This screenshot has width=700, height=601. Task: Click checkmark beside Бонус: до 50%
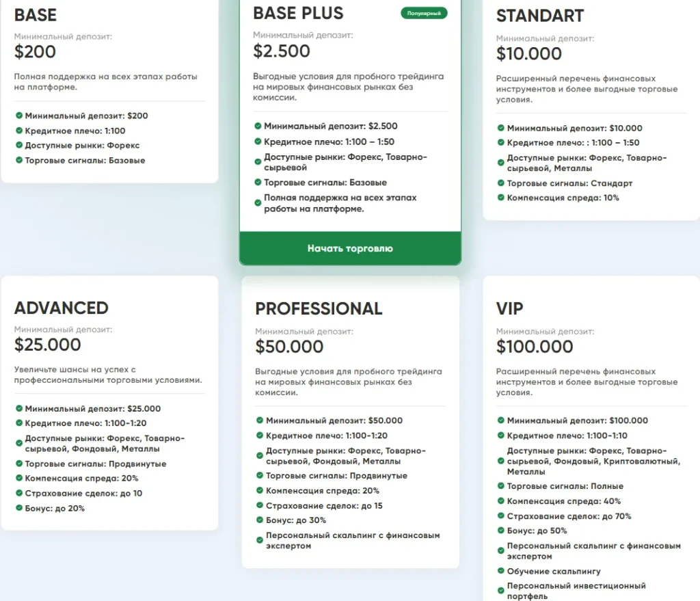tap(501, 531)
